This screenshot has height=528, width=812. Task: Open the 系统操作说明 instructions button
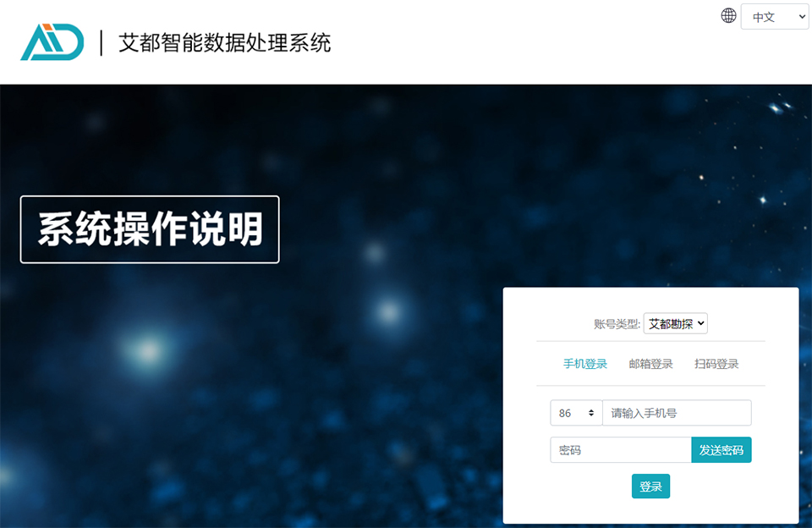pos(150,229)
